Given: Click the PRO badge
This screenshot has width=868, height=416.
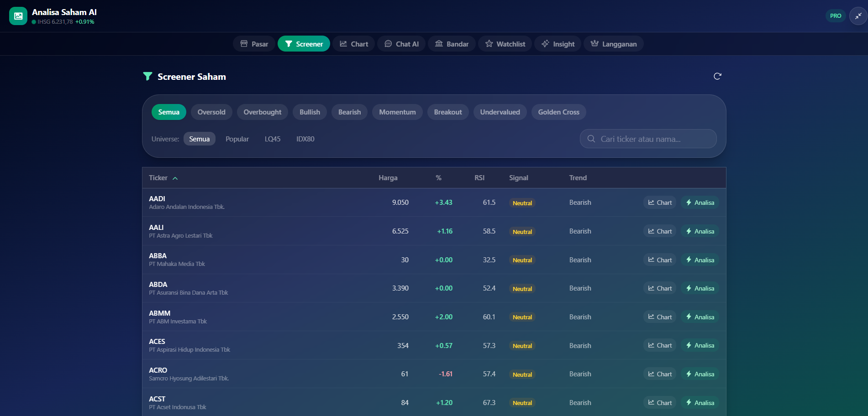Looking at the screenshot, I should [x=836, y=16].
